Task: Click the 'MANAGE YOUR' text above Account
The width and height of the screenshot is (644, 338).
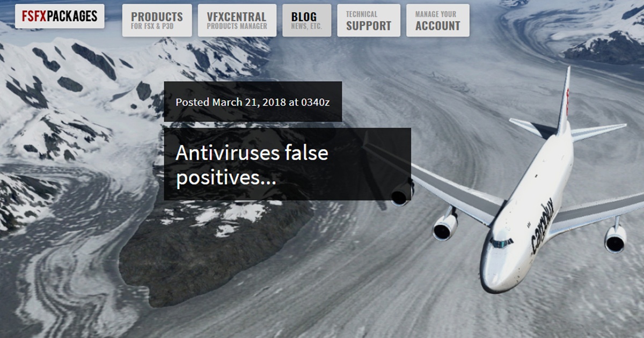Action: 436,14
